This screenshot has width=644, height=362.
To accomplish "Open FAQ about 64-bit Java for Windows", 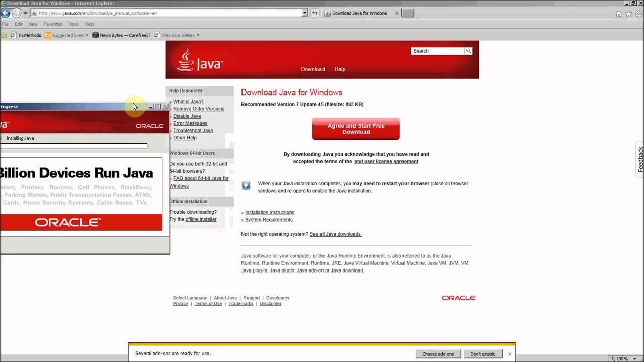I will (x=199, y=182).
